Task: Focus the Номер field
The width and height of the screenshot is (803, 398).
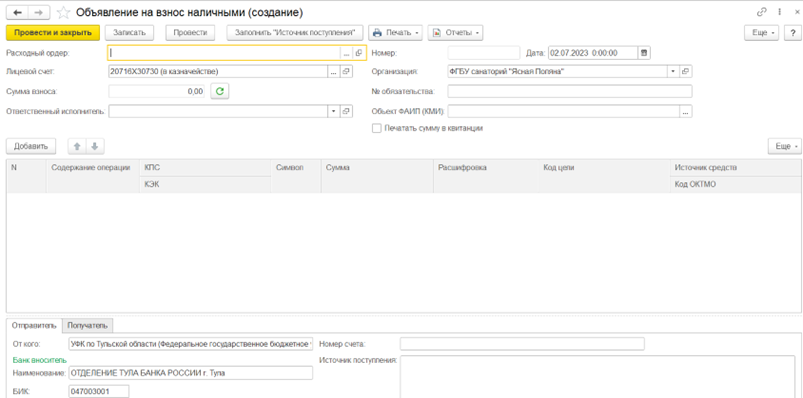Action: point(483,53)
